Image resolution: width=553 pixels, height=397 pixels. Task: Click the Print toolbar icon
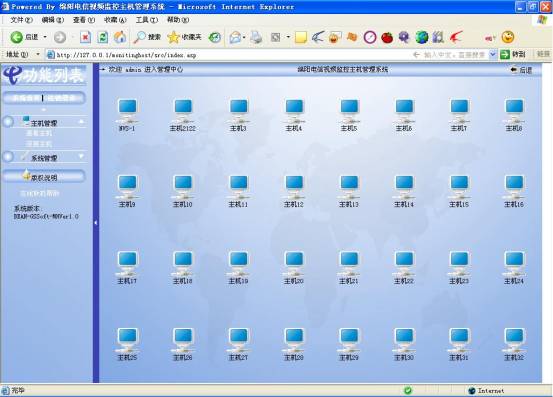[256, 37]
